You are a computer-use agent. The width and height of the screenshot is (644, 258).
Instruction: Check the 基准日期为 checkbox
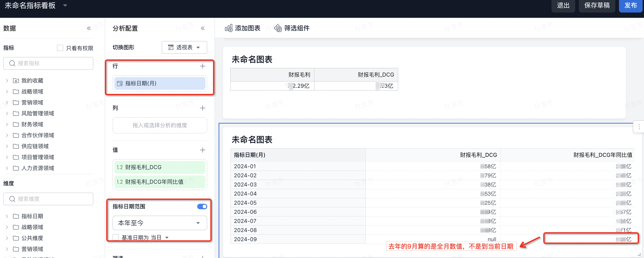click(x=116, y=237)
